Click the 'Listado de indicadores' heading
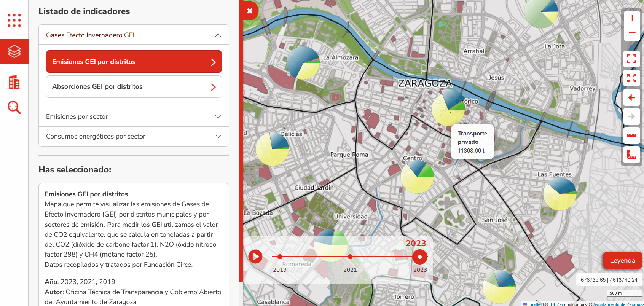This screenshot has height=306, width=644. (x=84, y=11)
